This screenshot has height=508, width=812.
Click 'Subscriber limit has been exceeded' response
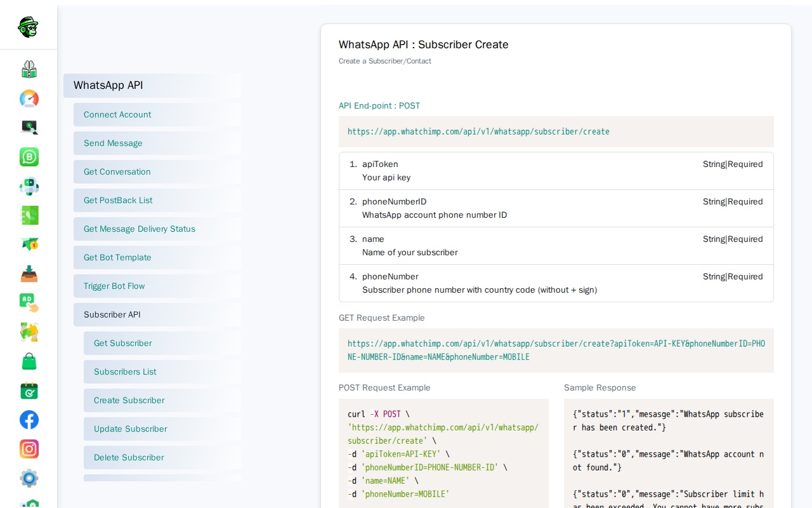pos(669,499)
